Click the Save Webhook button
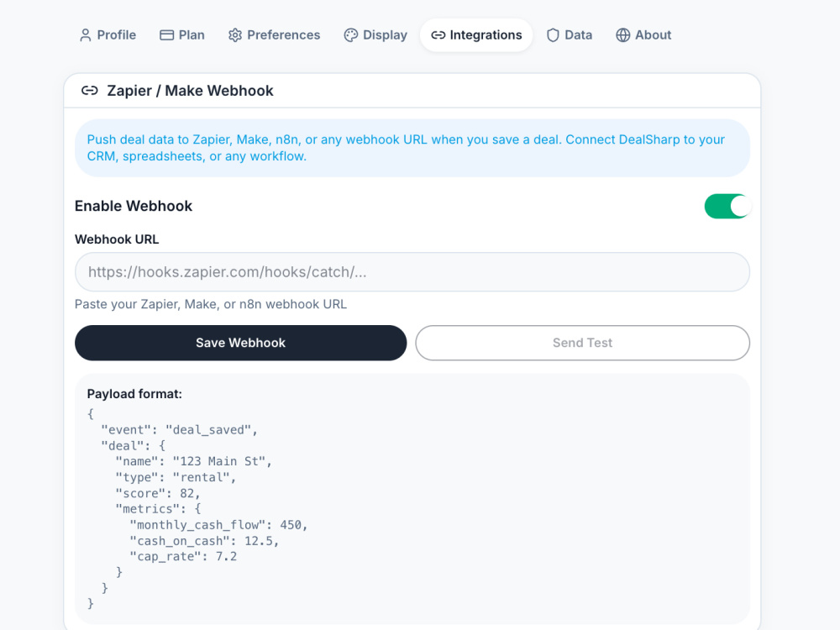Viewport: 840px width, 630px height. click(x=240, y=343)
